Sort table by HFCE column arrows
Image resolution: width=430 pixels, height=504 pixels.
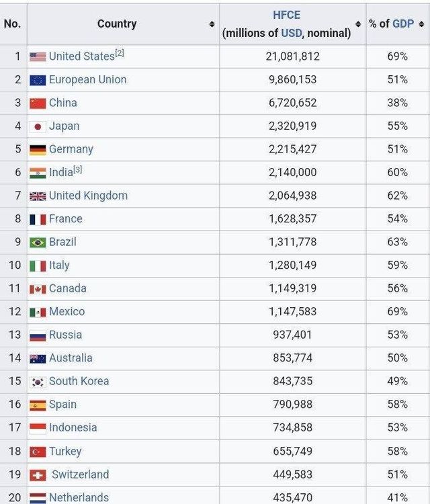(358, 24)
